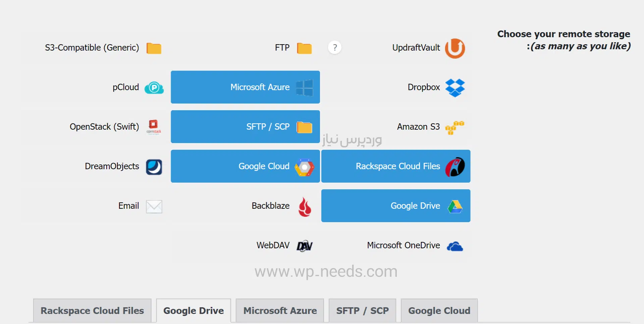Deselect the Microsoft Azure storage option
644x324 pixels.
[245, 87]
